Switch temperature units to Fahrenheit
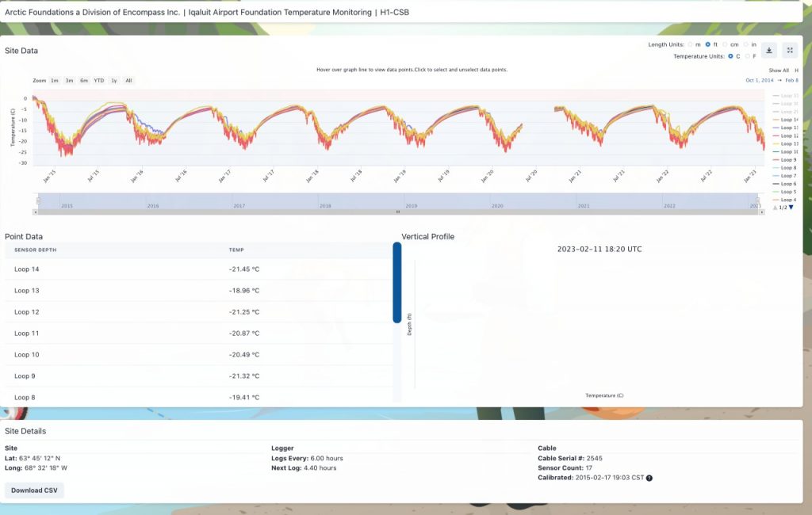 click(x=746, y=56)
